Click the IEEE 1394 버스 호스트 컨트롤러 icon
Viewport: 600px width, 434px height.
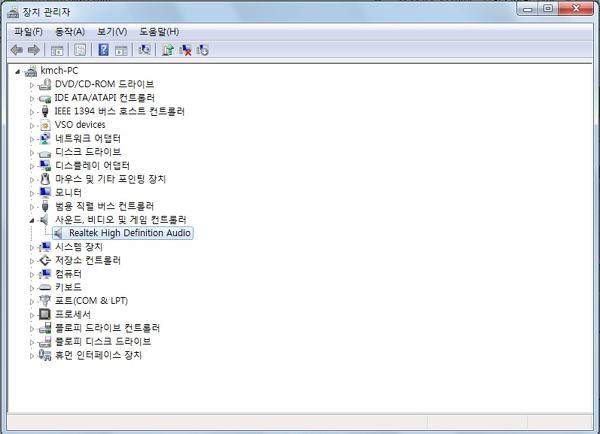[x=45, y=111]
